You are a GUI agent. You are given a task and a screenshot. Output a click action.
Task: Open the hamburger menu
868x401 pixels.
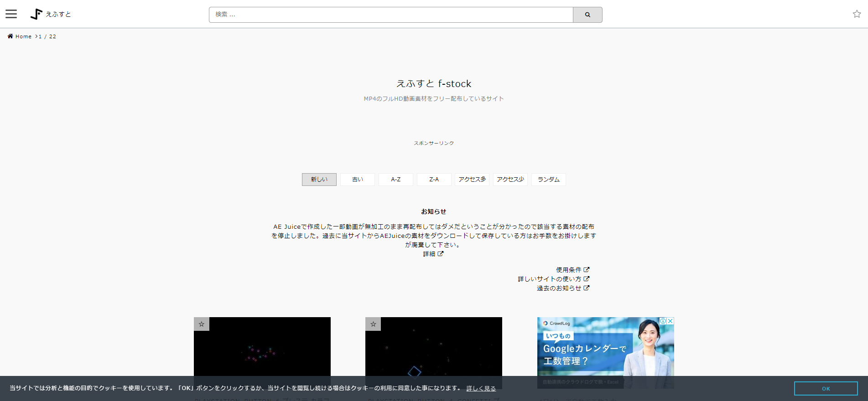point(11,14)
